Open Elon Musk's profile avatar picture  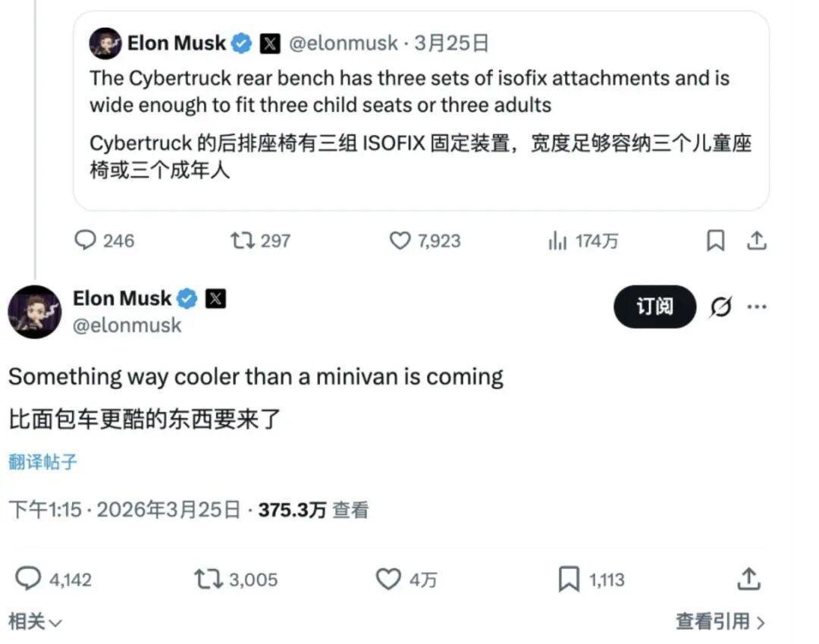[34, 310]
